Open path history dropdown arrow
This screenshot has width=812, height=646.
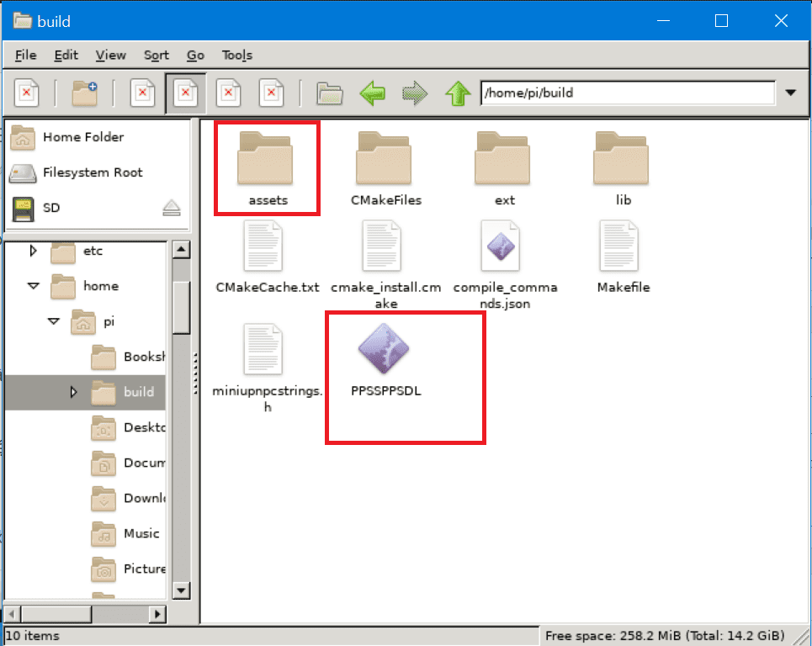pos(790,93)
